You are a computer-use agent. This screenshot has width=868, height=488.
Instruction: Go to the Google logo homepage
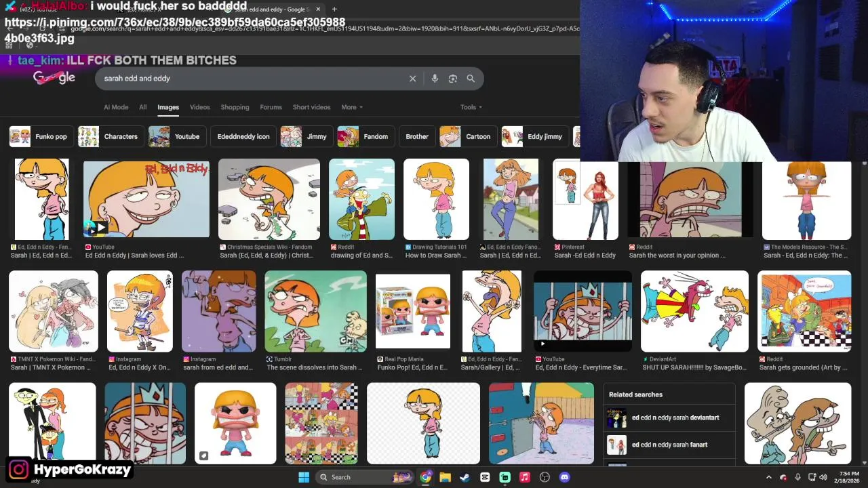[54, 77]
